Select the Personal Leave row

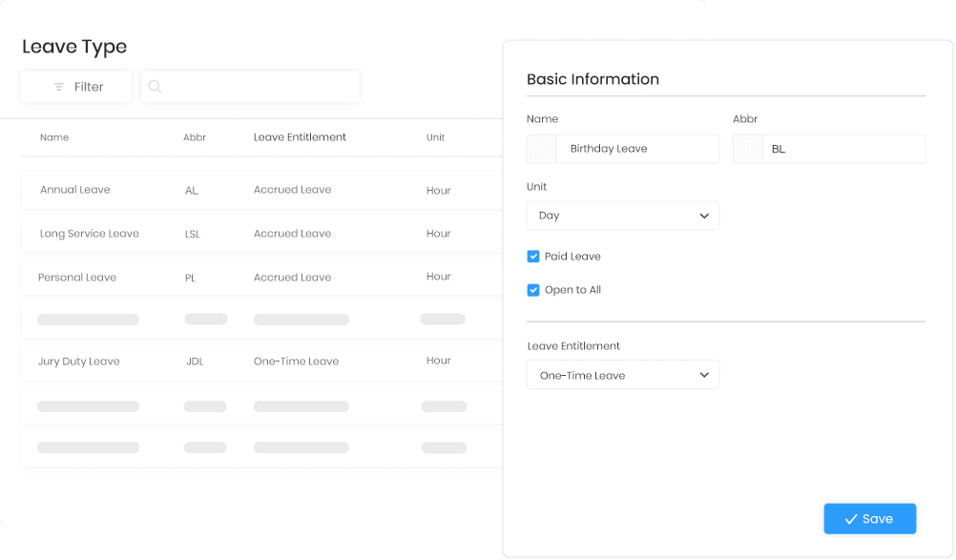pos(262,278)
